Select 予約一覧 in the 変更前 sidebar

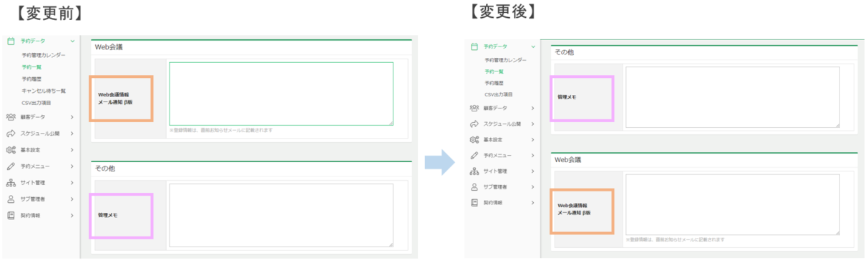(31, 66)
